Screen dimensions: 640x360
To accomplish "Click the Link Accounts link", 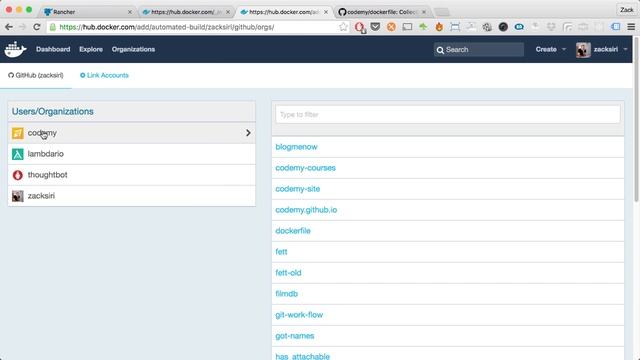I will coord(104,76).
